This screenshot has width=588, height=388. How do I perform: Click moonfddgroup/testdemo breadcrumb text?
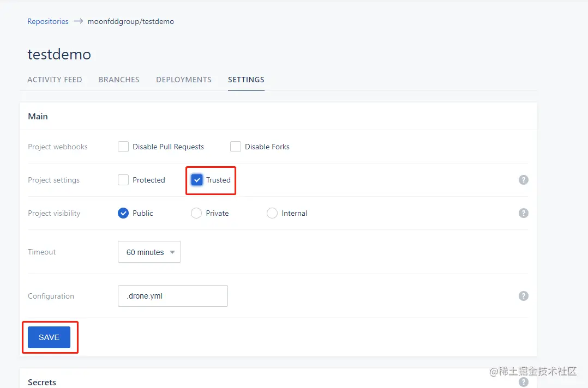pyautogui.click(x=131, y=21)
